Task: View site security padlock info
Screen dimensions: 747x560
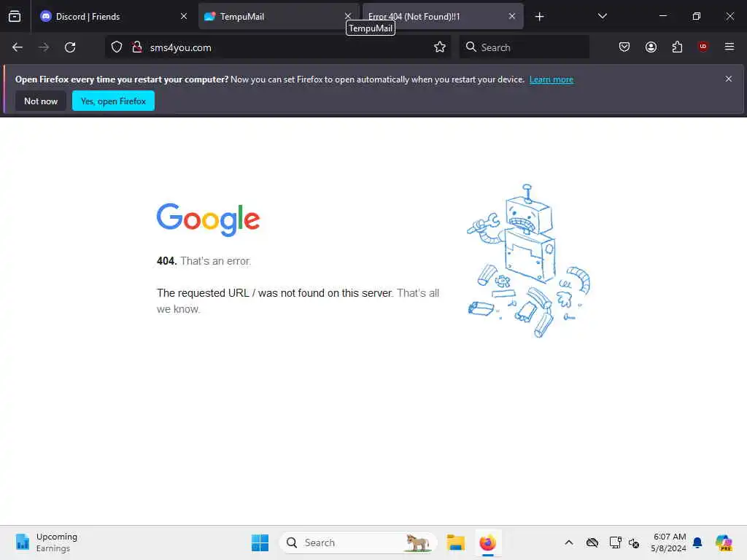Action: (137, 47)
